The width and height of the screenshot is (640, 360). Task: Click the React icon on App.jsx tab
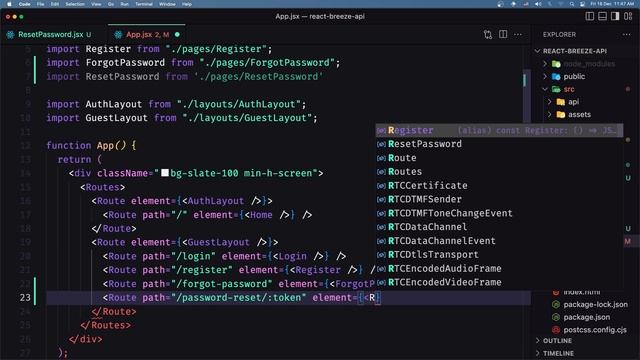[118, 35]
